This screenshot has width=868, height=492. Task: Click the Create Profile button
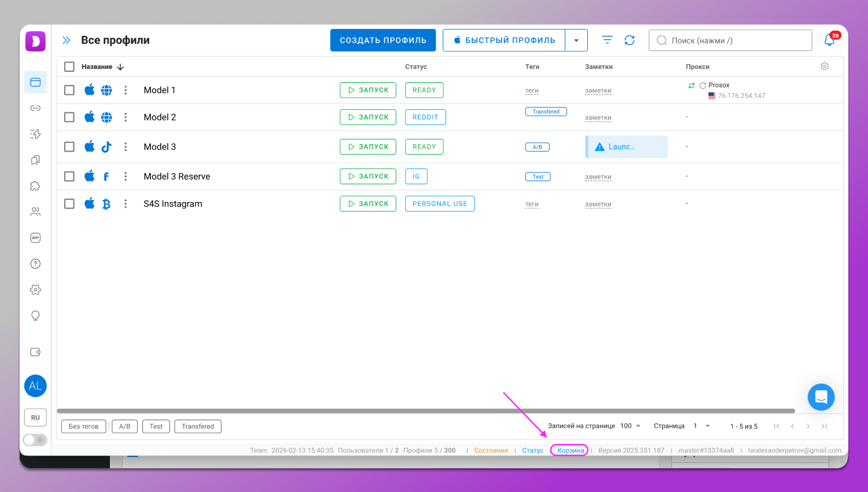[382, 41]
